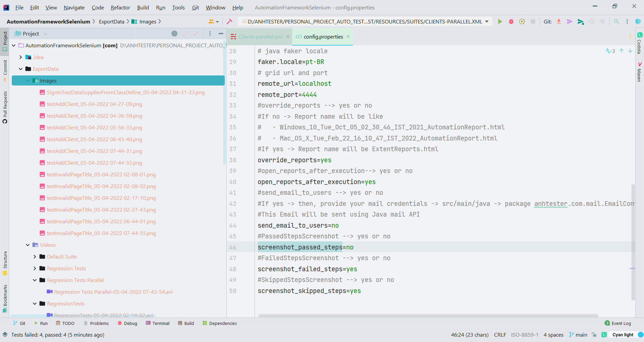Click the 4 spaces indent setting

tap(553, 335)
